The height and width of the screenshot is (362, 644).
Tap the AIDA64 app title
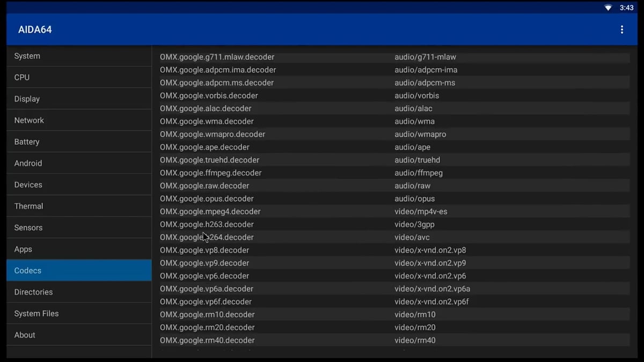[35, 29]
